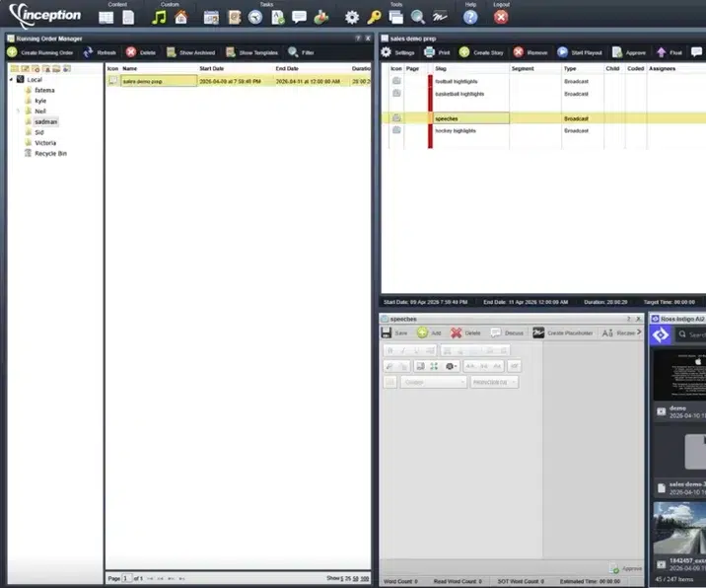
Task: Expand the Neil folder
Action: [18, 111]
